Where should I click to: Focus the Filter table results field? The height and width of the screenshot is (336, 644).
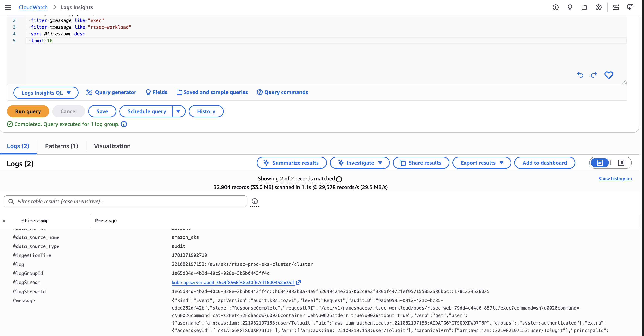(x=125, y=201)
